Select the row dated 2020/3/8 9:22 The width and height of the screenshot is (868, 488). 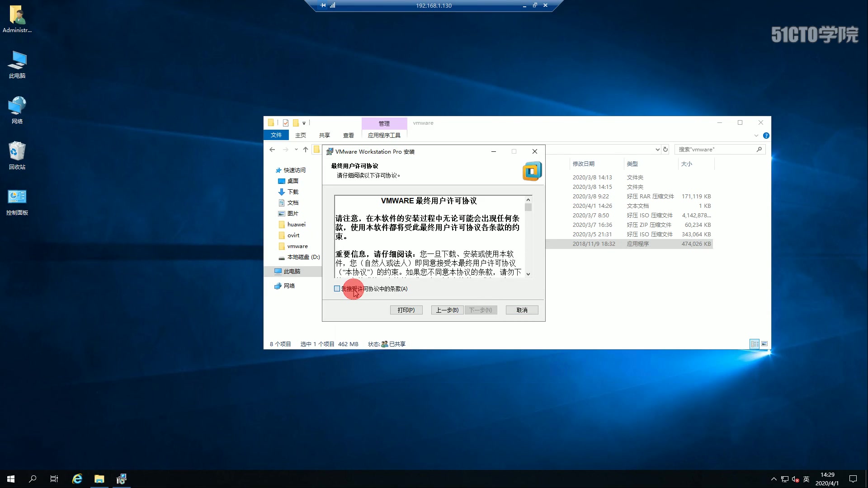[x=628, y=197]
